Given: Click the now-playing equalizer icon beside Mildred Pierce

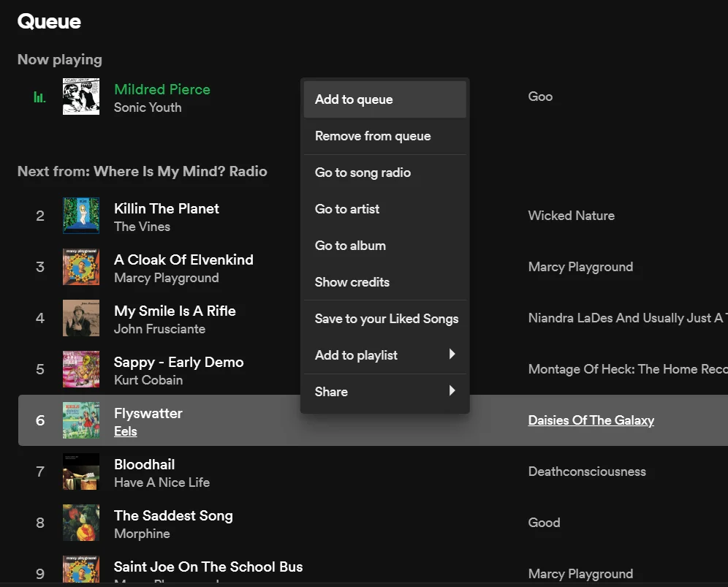Looking at the screenshot, I should point(39,96).
